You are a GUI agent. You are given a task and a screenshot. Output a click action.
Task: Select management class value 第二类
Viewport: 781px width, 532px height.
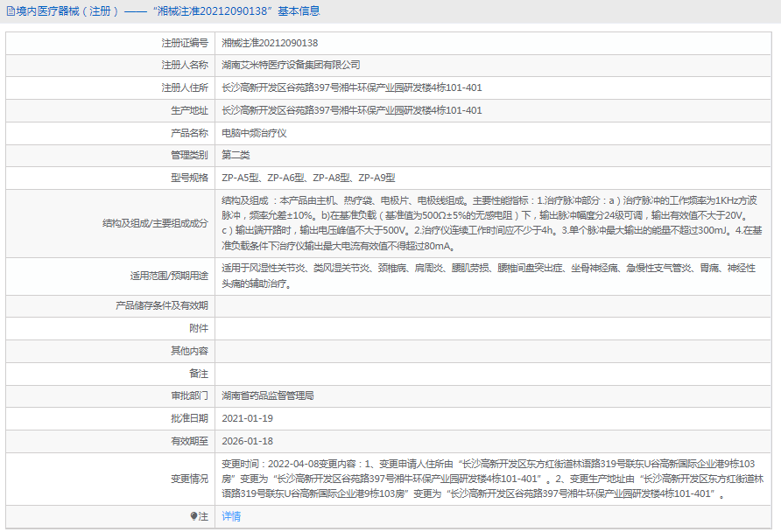pyautogui.click(x=236, y=155)
